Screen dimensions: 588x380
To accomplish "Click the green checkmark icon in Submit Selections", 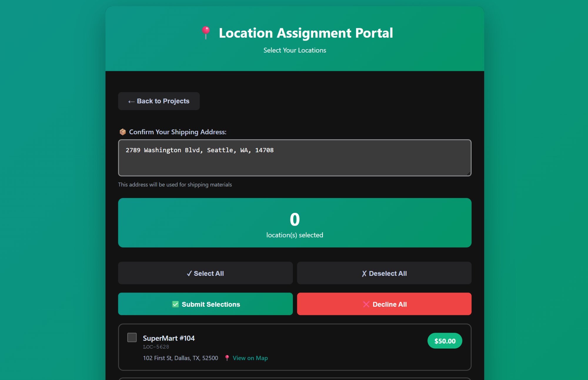I will 175,304.
